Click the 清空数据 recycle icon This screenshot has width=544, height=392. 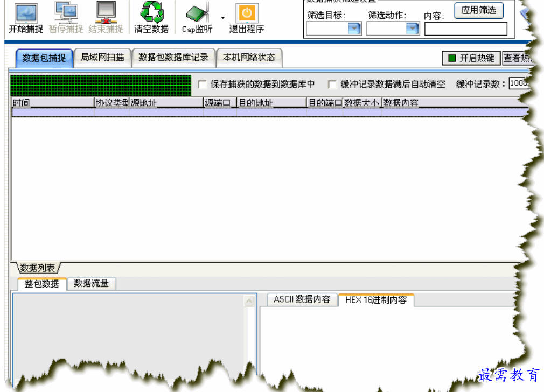coord(151,12)
